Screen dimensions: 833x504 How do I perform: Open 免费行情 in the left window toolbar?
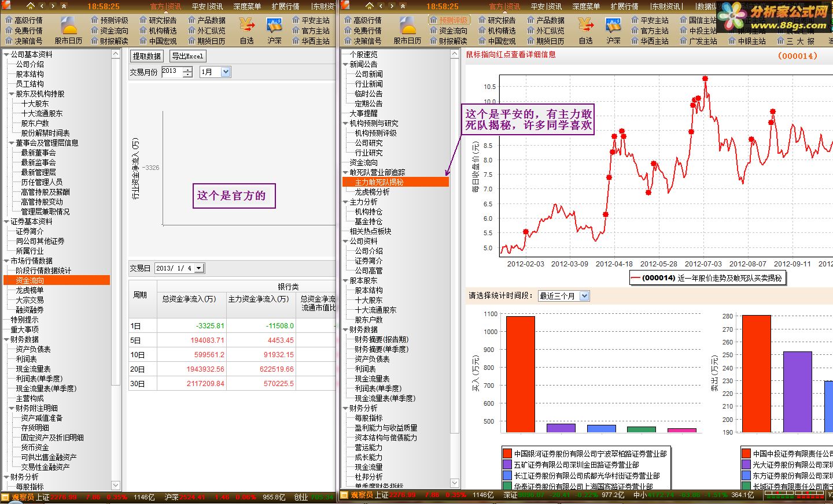point(24,30)
